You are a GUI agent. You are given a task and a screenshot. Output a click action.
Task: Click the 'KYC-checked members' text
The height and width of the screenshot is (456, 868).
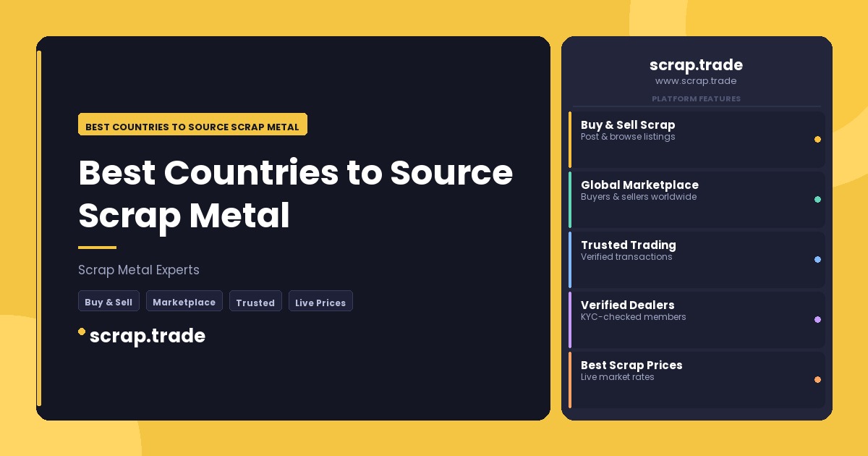click(x=634, y=317)
